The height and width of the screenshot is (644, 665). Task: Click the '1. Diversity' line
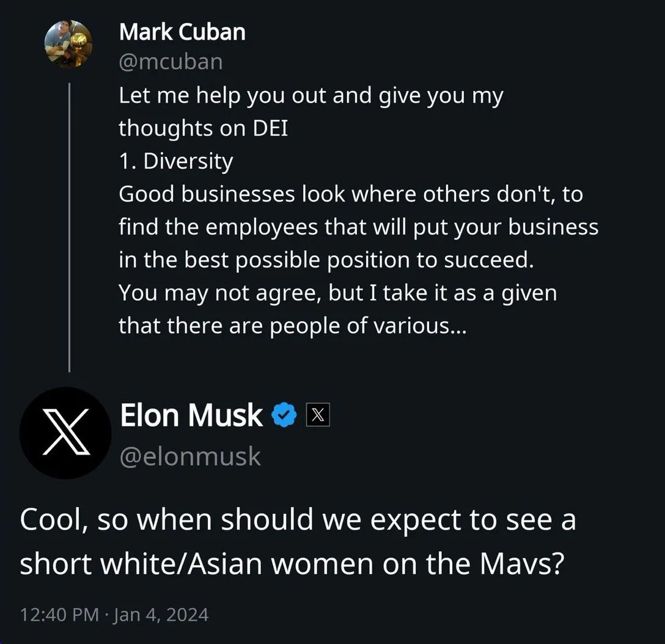(176, 161)
